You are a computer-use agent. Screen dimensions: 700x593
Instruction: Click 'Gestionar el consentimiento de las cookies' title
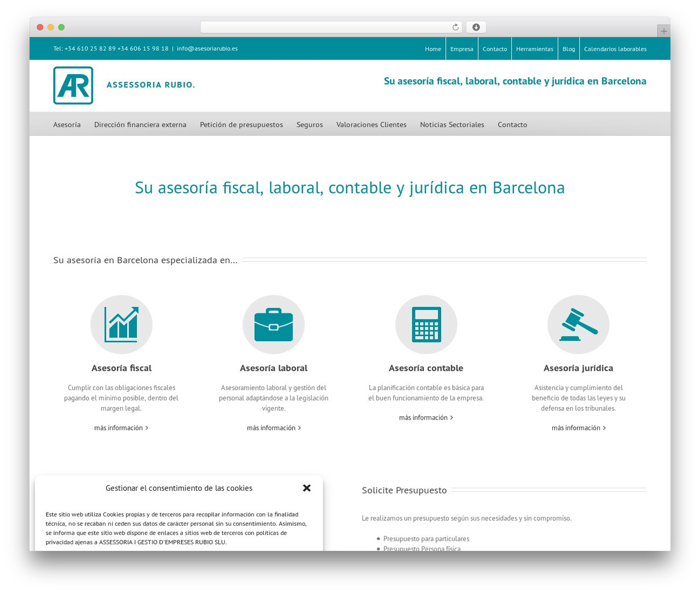click(x=179, y=488)
